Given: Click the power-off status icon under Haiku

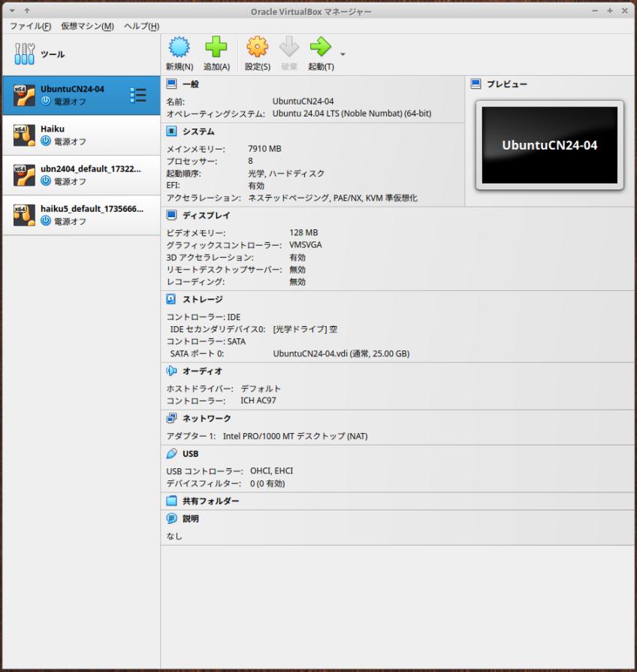Looking at the screenshot, I should (x=46, y=141).
